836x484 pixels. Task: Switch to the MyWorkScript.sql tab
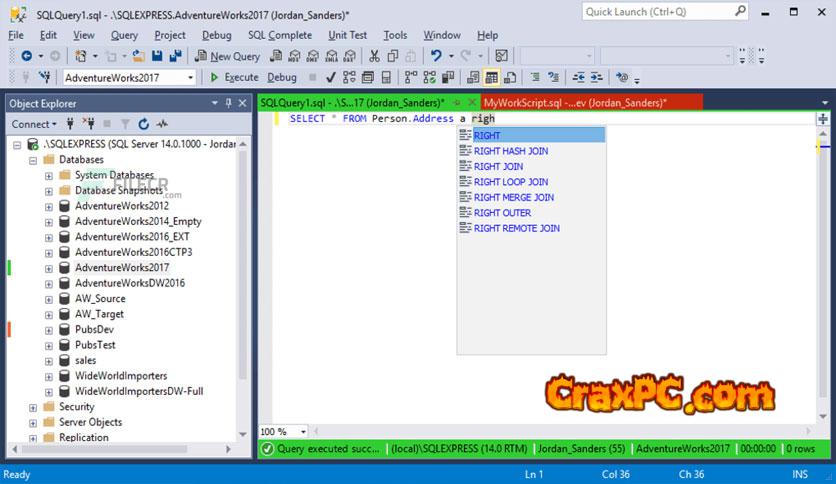[574, 102]
